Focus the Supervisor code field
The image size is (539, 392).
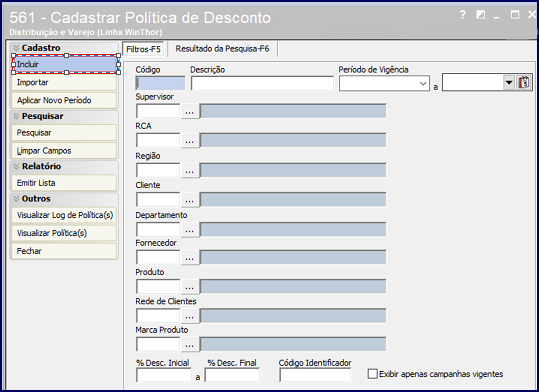[x=158, y=111]
